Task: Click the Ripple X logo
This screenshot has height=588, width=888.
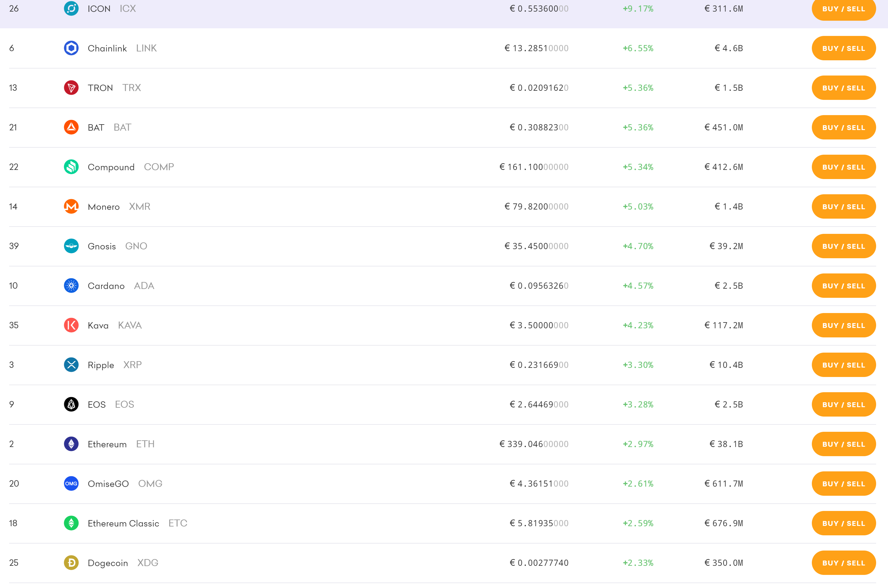Action: pyautogui.click(x=71, y=365)
